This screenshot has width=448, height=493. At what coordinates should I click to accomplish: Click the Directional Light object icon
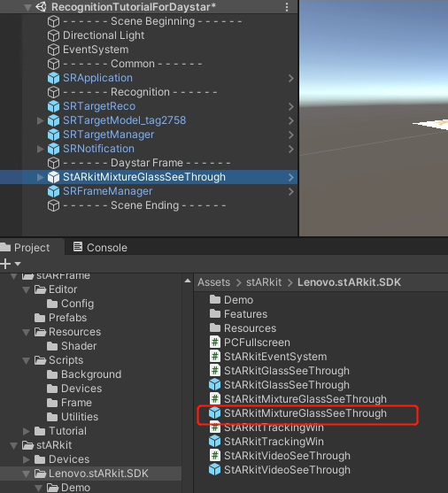point(53,35)
